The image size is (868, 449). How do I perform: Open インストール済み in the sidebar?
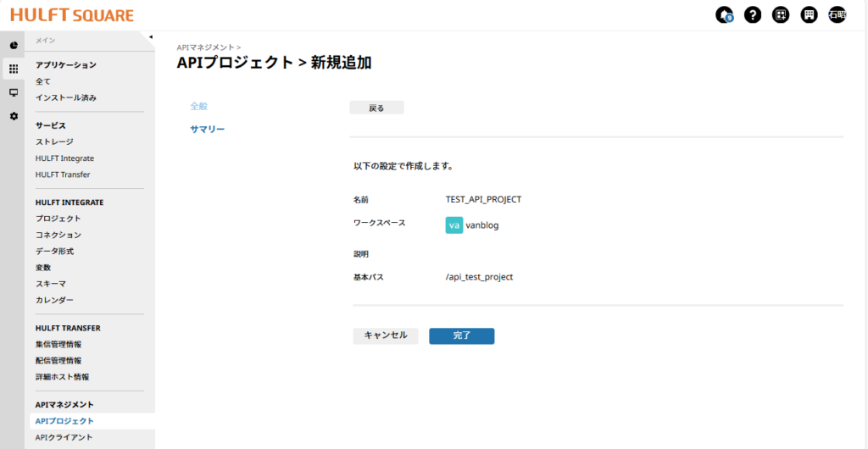(66, 97)
